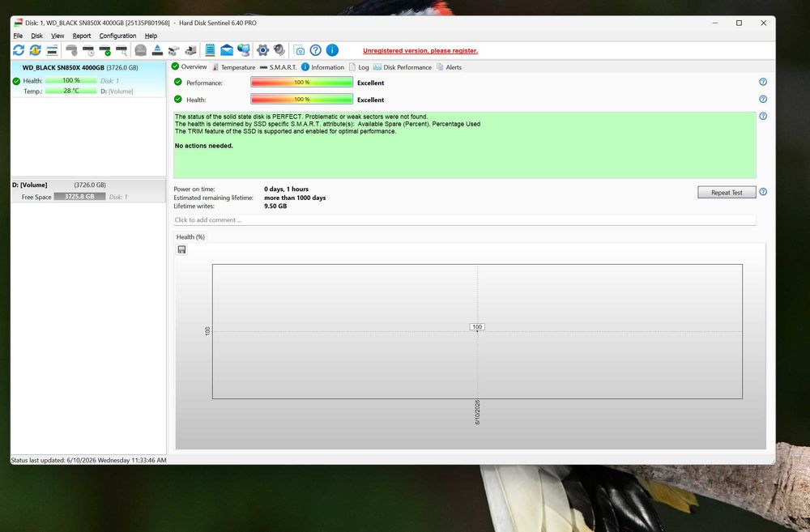Click the blue eject-style drive toolbar icon
This screenshot has height=532, width=810.
tap(158, 50)
